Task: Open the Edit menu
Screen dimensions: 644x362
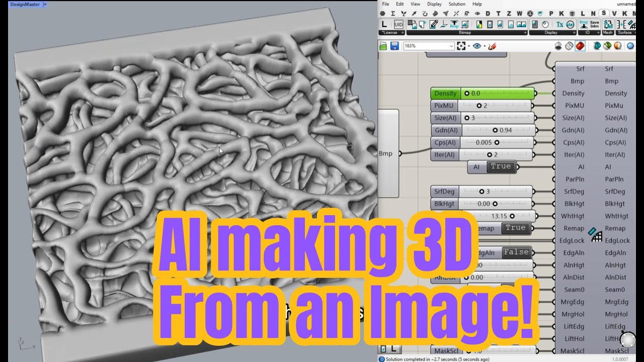Action: coord(400,4)
